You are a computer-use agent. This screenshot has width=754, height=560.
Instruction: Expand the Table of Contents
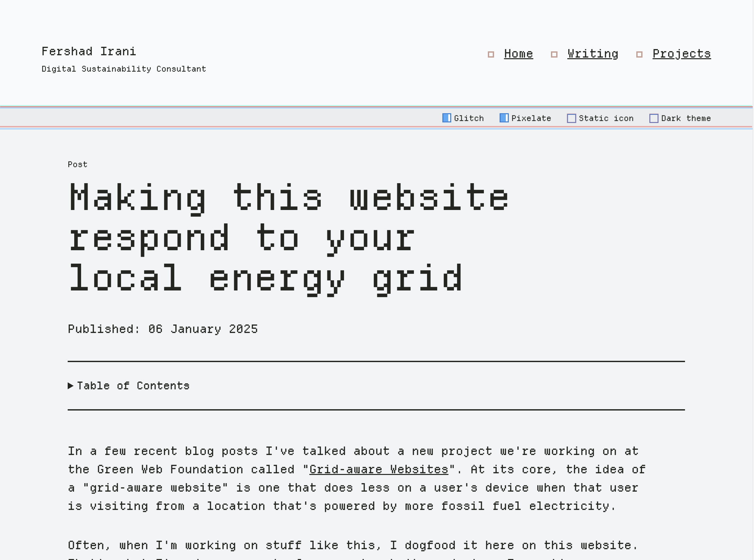click(129, 386)
